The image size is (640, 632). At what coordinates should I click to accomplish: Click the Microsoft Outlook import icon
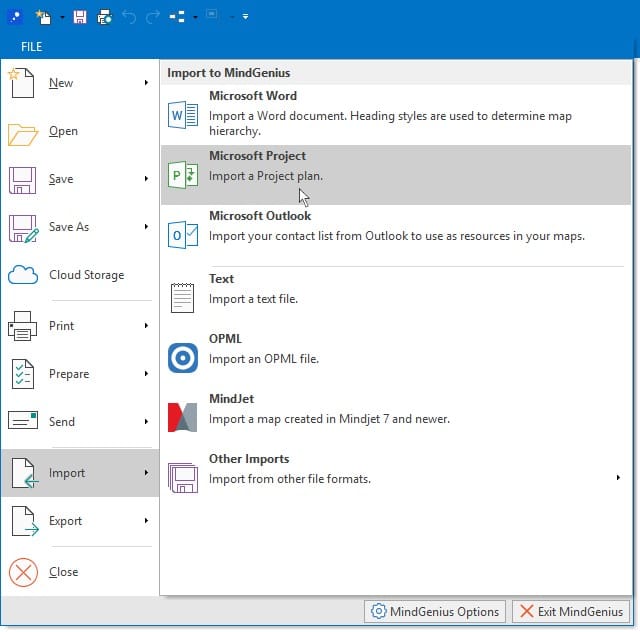click(x=183, y=235)
